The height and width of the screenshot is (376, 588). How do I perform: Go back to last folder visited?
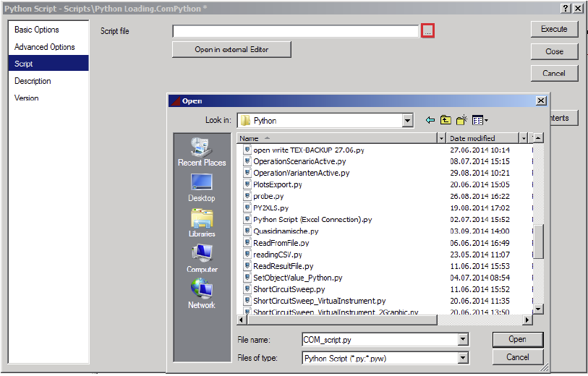[x=430, y=120]
